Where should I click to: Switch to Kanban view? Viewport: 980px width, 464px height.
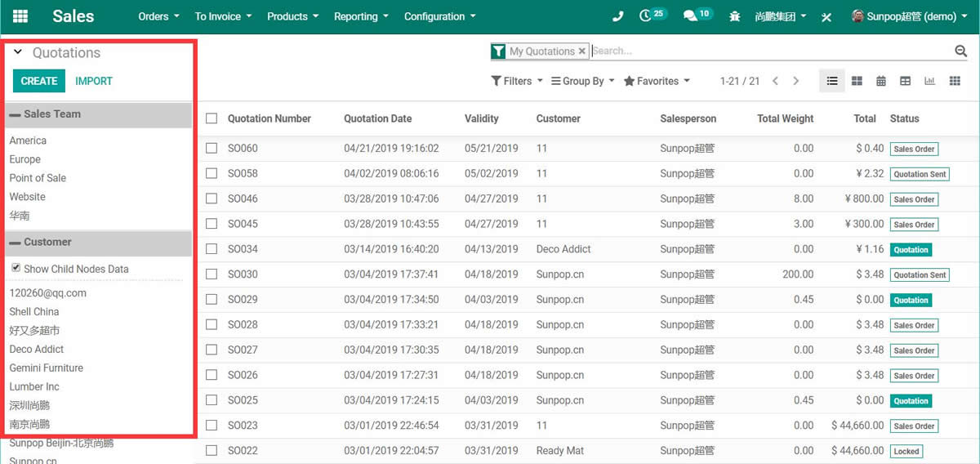point(857,81)
